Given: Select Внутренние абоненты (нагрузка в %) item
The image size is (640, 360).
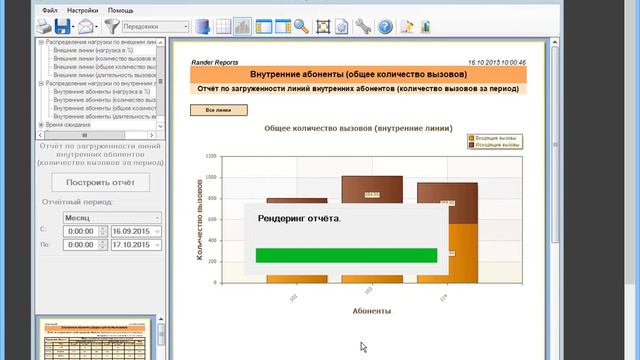Looking at the screenshot, I should (102, 91).
